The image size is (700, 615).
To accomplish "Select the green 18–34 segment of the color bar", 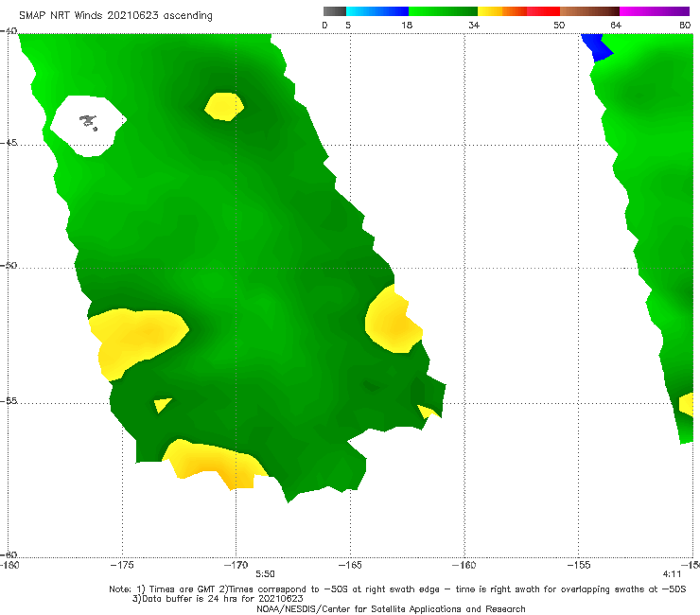I will pyautogui.click(x=443, y=11).
